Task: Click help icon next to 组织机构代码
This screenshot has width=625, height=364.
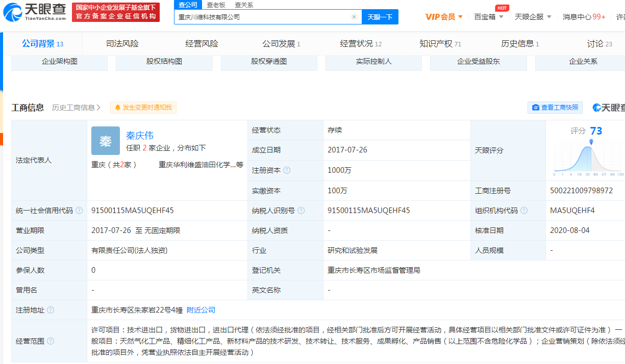Action: tap(524, 211)
